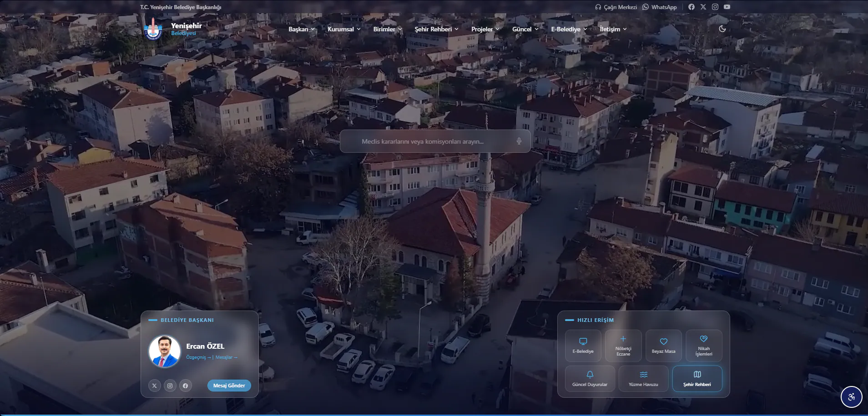The image size is (868, 416).
Task: Toggle dark mode with the moon icon
Action: point(722,29)
